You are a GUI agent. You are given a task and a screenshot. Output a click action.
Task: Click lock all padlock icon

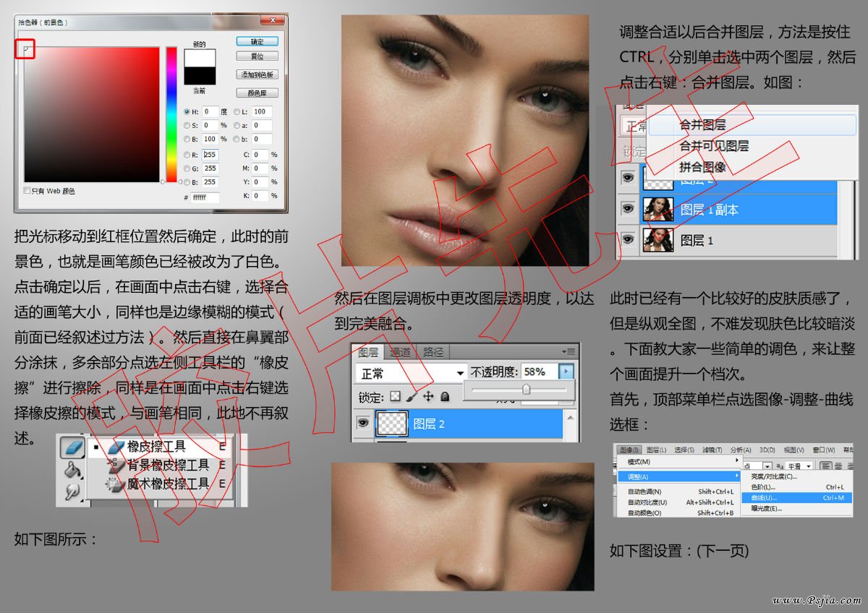[445, 397]
